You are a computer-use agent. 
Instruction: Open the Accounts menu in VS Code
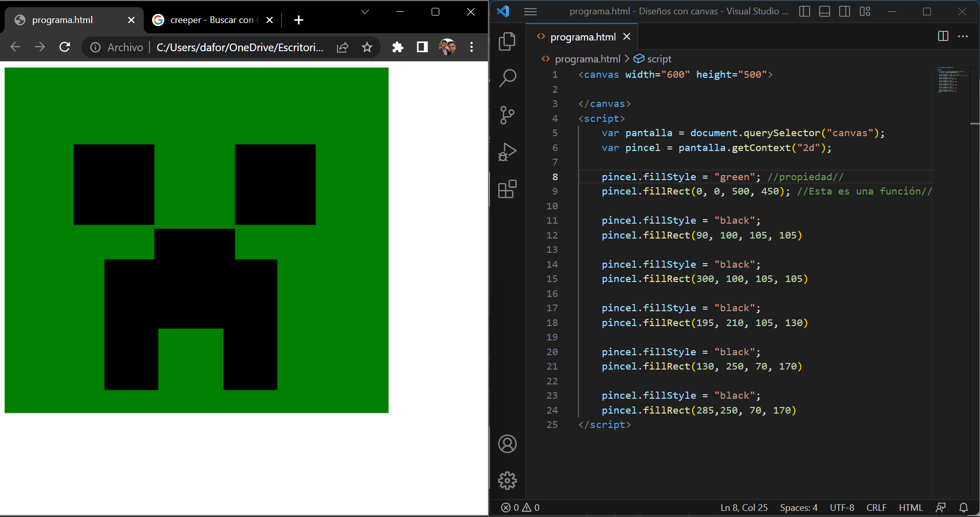coord(507,444)
